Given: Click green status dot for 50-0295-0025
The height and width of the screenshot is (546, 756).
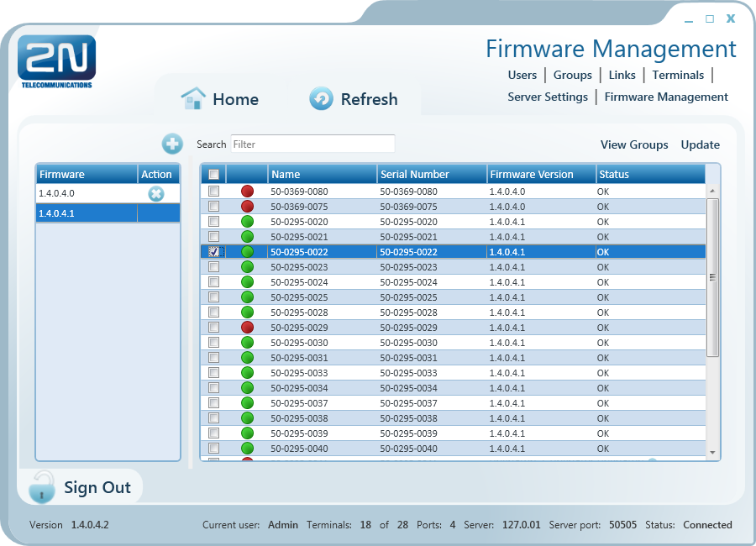Looking at the screenshot, I should pyautogui.click(x=247, y=297).
